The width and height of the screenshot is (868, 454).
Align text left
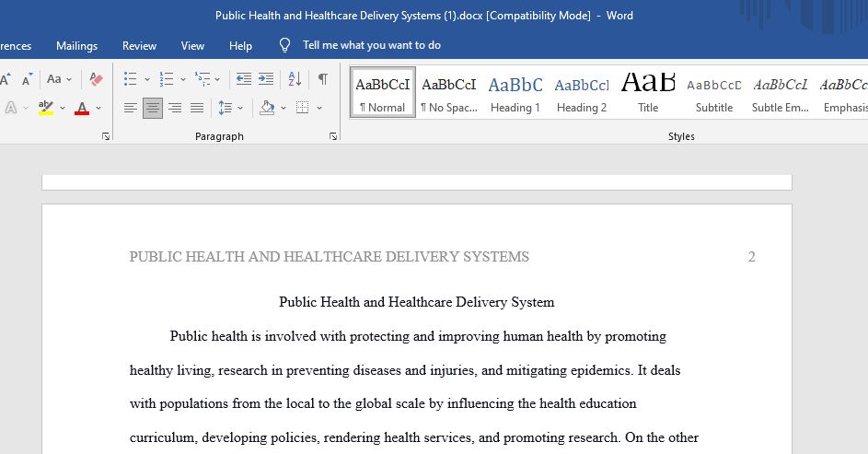coord(131,108)
